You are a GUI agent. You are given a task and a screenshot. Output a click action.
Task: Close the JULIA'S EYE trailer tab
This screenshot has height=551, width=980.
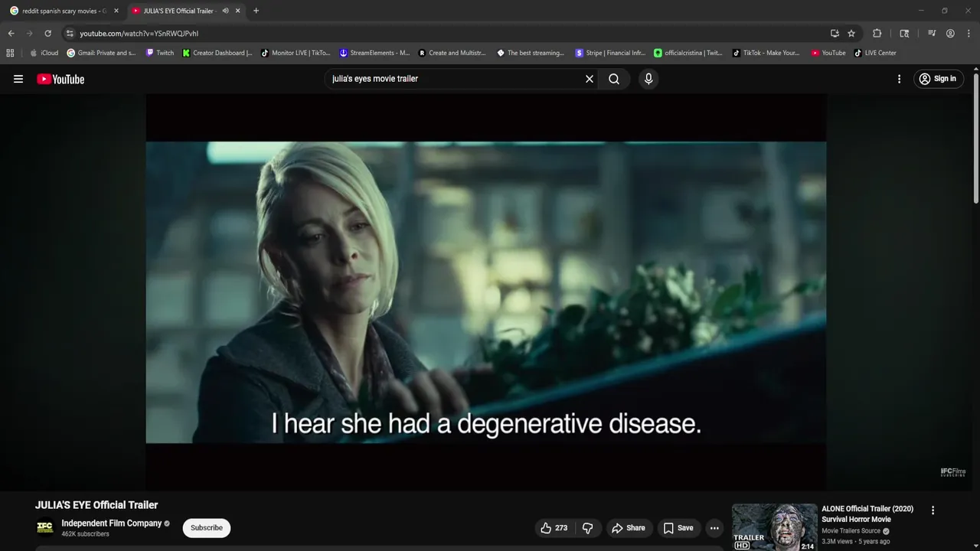coord(237,11)
